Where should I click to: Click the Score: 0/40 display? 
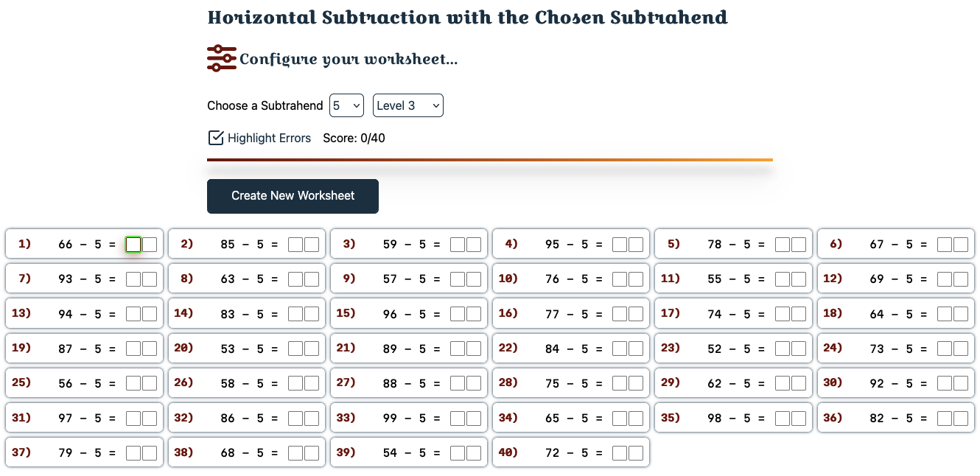click(352, 138)
